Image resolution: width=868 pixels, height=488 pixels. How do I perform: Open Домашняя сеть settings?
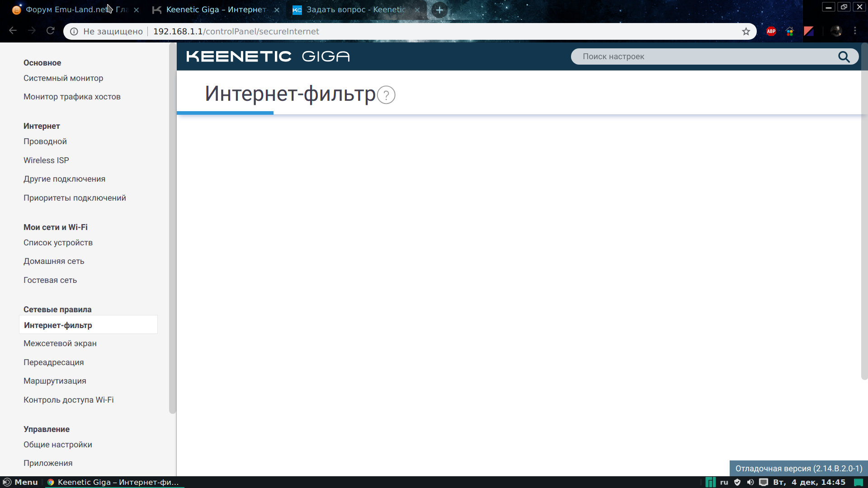coord(54,261)
